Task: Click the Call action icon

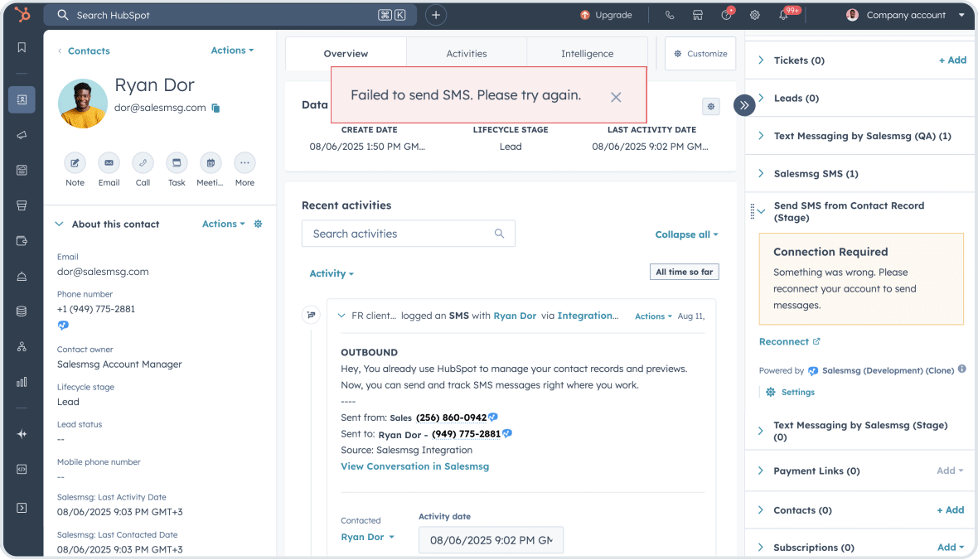Action: click(143, 162)
